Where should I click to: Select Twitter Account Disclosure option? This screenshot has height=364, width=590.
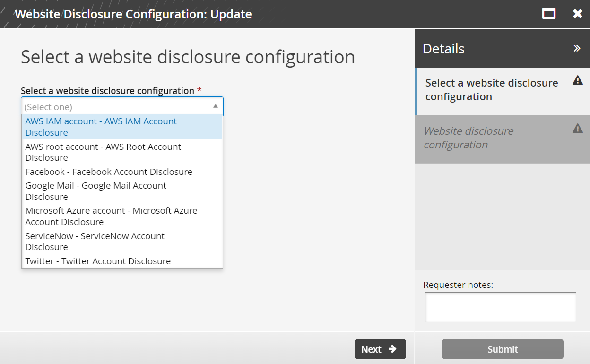tap(99, 261)
